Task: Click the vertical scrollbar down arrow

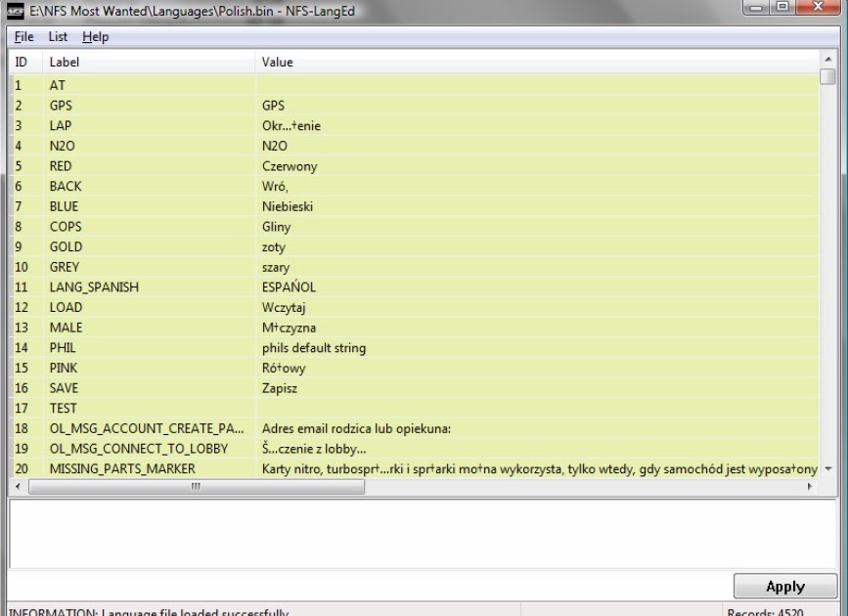Action: click(x=827, y=469)
